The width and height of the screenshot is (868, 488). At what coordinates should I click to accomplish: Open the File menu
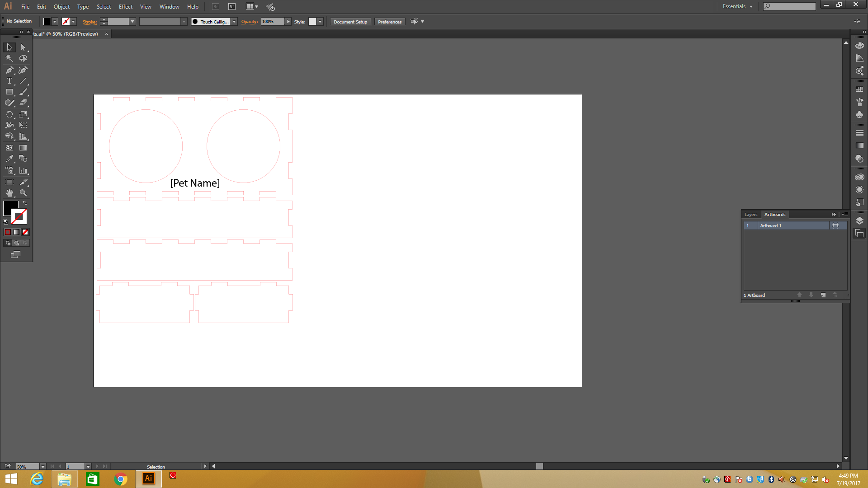tap(25, 7)
